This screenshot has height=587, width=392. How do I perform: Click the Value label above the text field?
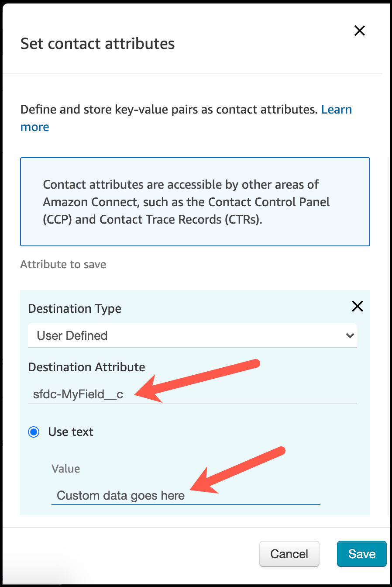(x=65, y=469)
